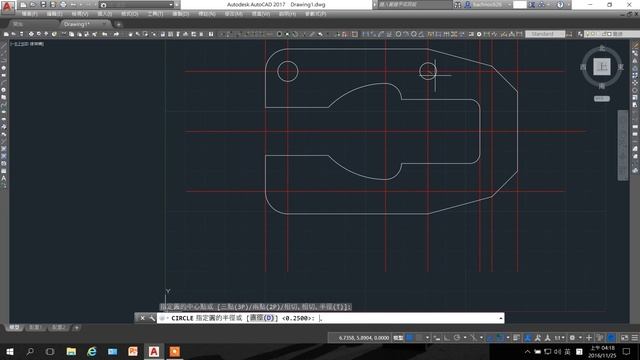This screenshot has width=640, height=360.
Task: Open workspace switching gear icon
Action: pos(573,338)
